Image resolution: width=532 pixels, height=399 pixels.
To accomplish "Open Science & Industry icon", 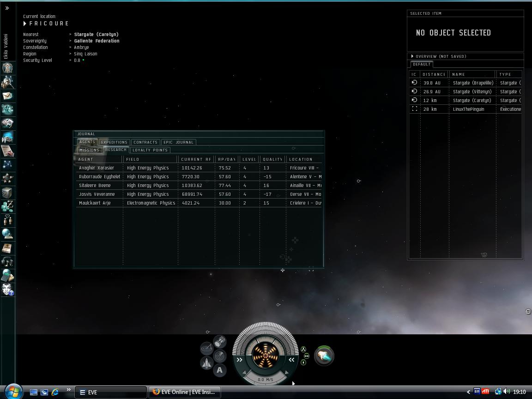I will click(7, 137).
